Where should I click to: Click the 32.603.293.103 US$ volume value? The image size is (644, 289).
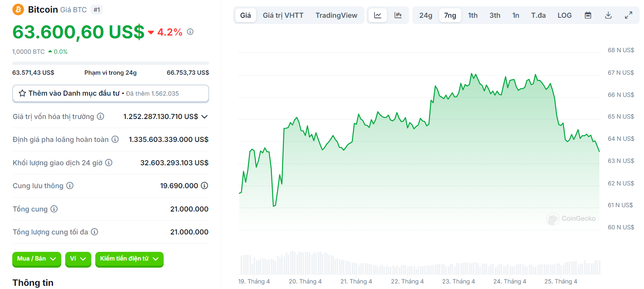coord(174,163)
